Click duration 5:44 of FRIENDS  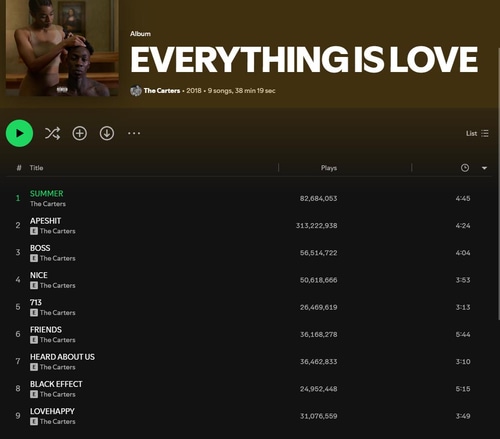tap(463, 334)
